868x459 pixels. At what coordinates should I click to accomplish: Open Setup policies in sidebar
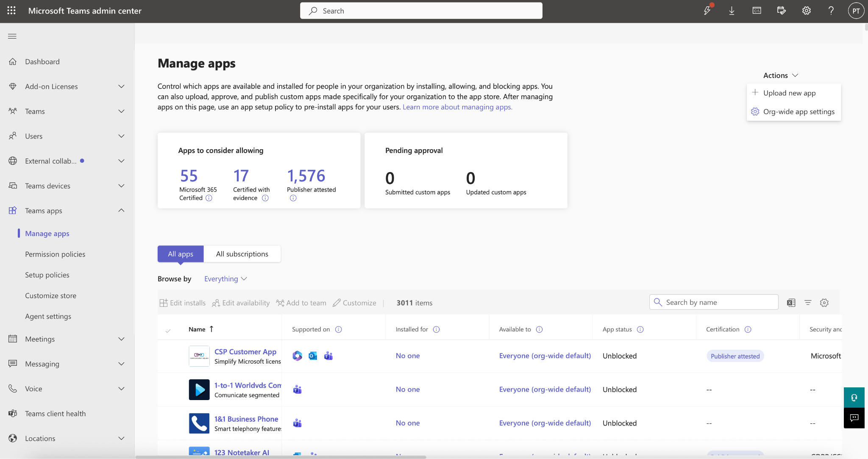(47, 275)
